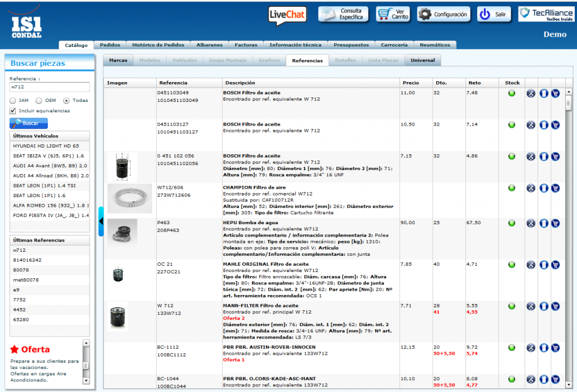The image size is (577, 392).
Task: Click the Referencia input field
Action: 50,87
